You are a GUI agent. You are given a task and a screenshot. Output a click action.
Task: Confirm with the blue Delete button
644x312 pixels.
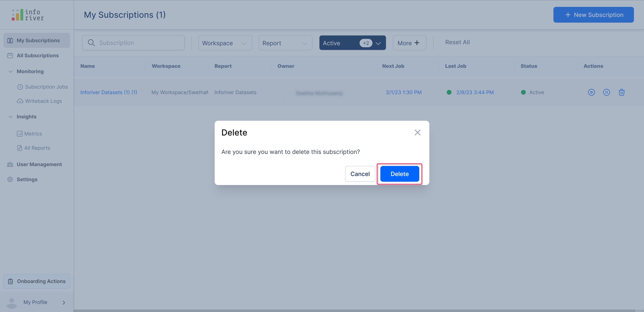click(399, 174)
